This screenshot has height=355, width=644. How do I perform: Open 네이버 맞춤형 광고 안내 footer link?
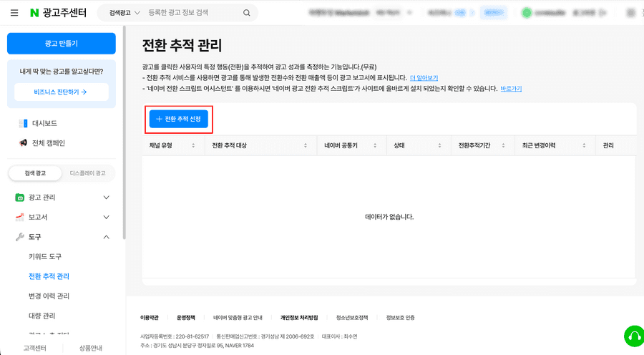tap(238, 318)
